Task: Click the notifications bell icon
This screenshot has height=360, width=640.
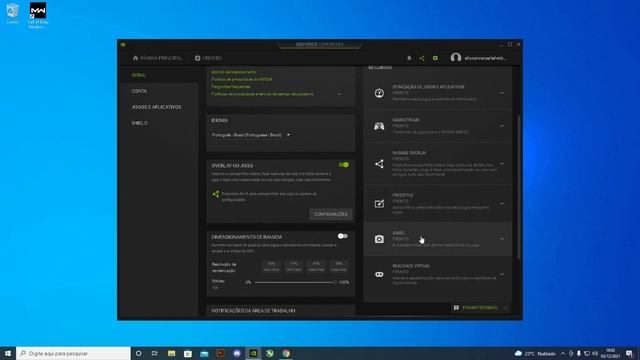Action: pyautogui.click(x=409, y=58)
